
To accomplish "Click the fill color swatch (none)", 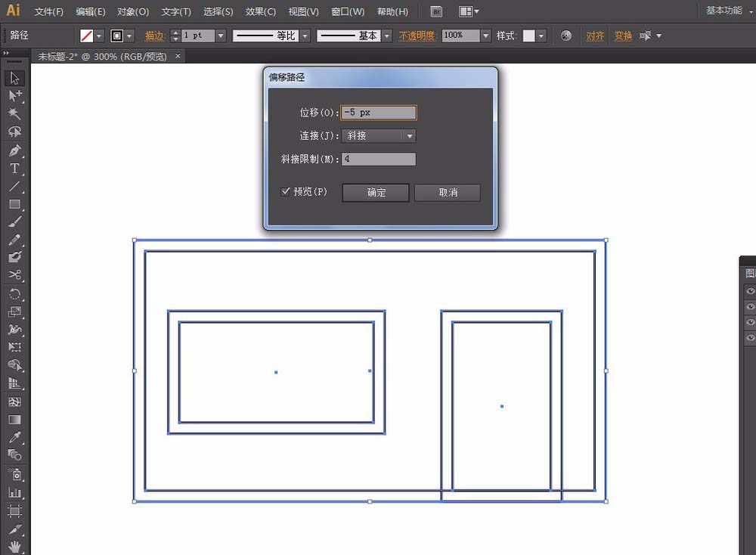I will tap(87, 36).
